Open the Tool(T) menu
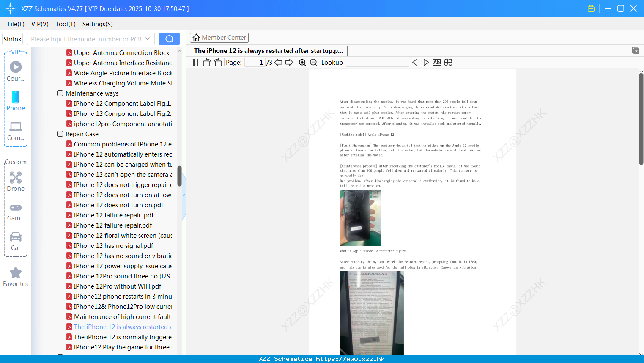644x363 pixels. (x=66, y=24)
